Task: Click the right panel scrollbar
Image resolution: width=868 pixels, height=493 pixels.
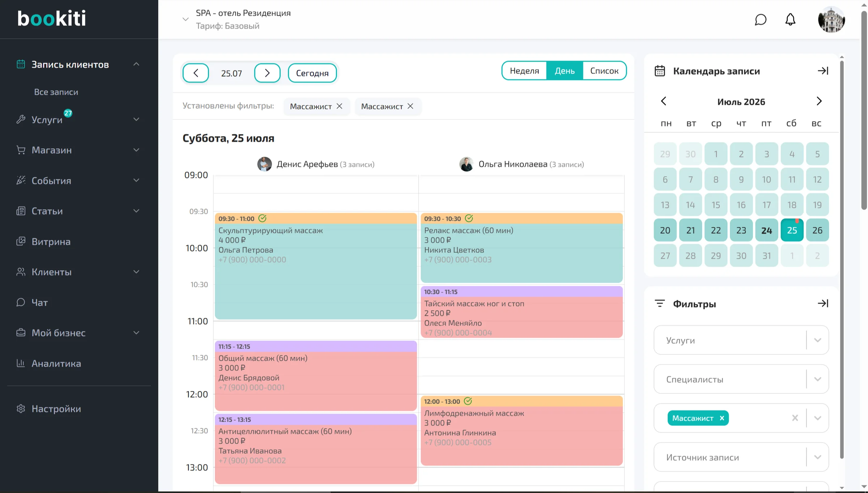Action: [842, 259]
